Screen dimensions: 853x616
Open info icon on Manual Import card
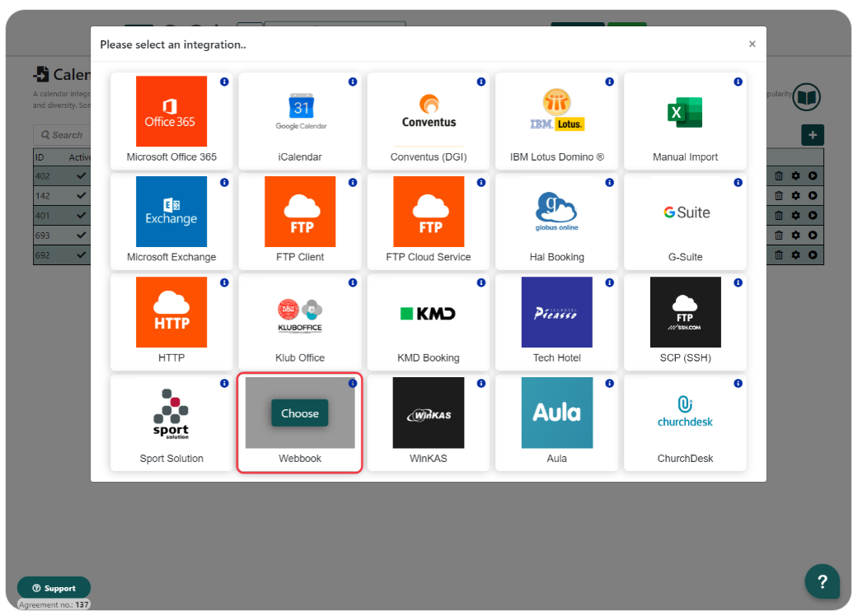coord(738,82)
